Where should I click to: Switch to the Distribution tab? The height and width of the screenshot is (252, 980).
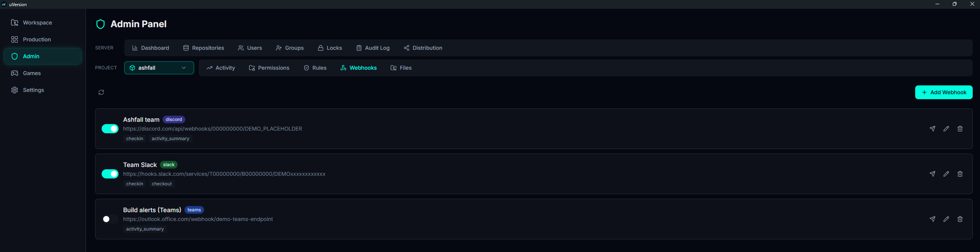coord(423,48)
